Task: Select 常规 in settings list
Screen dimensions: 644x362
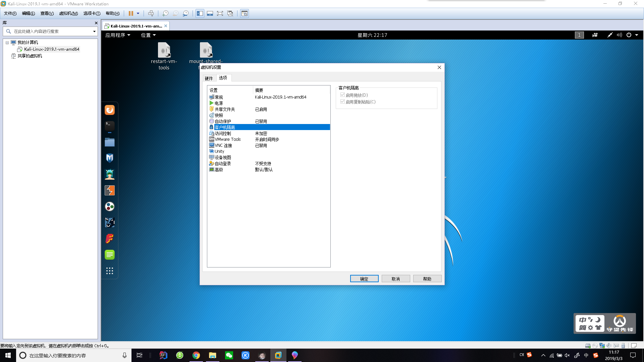Action: pyautogui.click(x=269, y=97)
